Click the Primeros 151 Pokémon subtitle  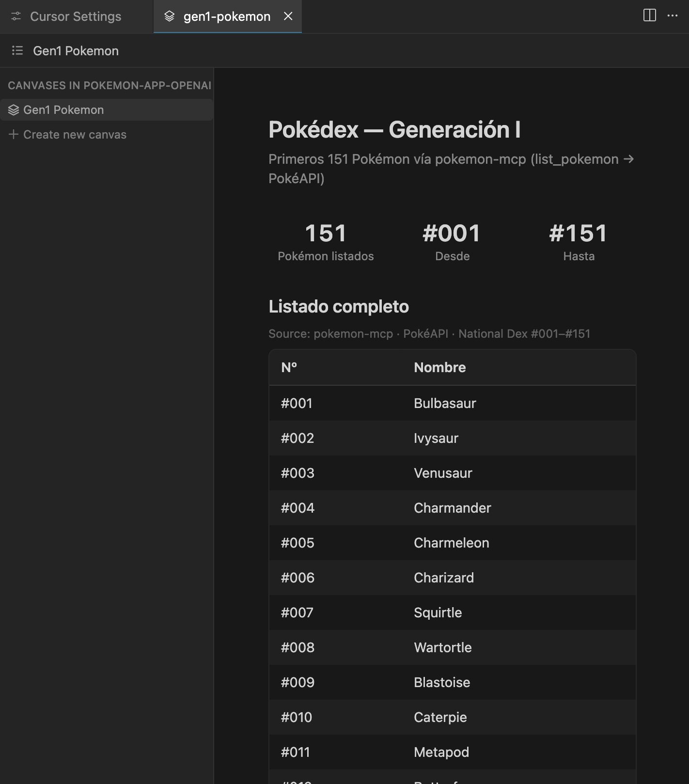click(452, 169)
